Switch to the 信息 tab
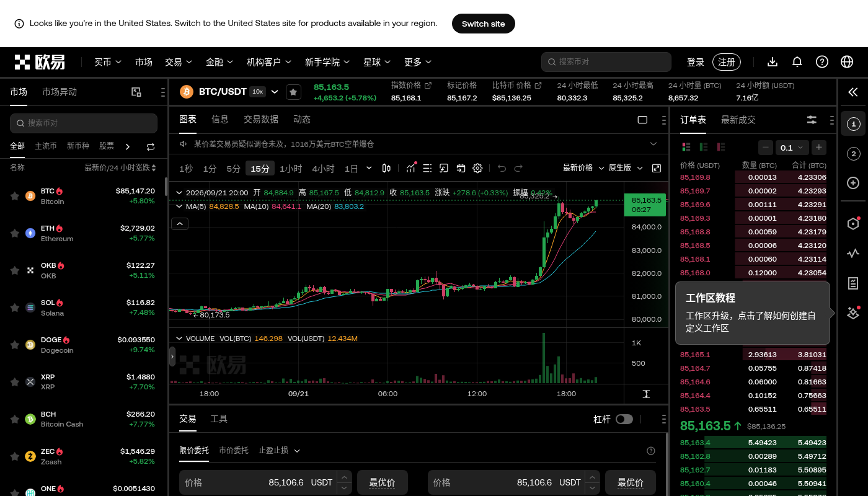The image size is (868, 496). pyautogui.click(x=220, y=119)
